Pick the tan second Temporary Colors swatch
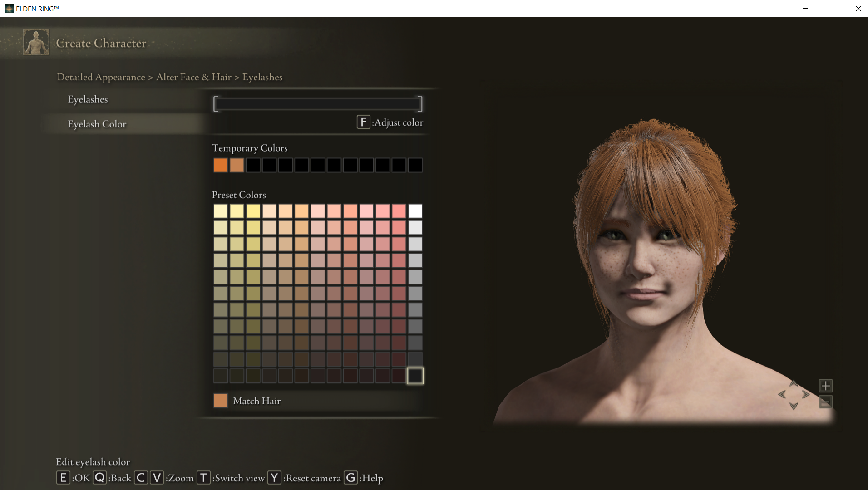The image size is (868, 490). pyautogui.click(x=237, y=165)
